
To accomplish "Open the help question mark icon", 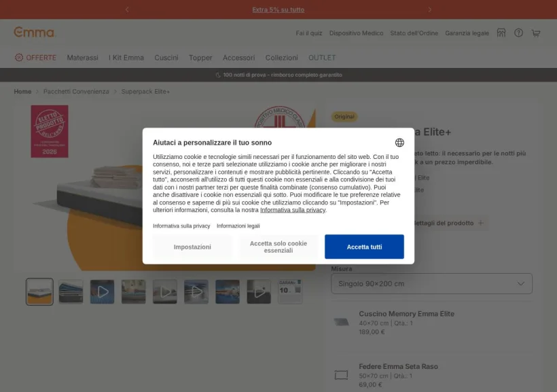I will click(x=519, y=33).
